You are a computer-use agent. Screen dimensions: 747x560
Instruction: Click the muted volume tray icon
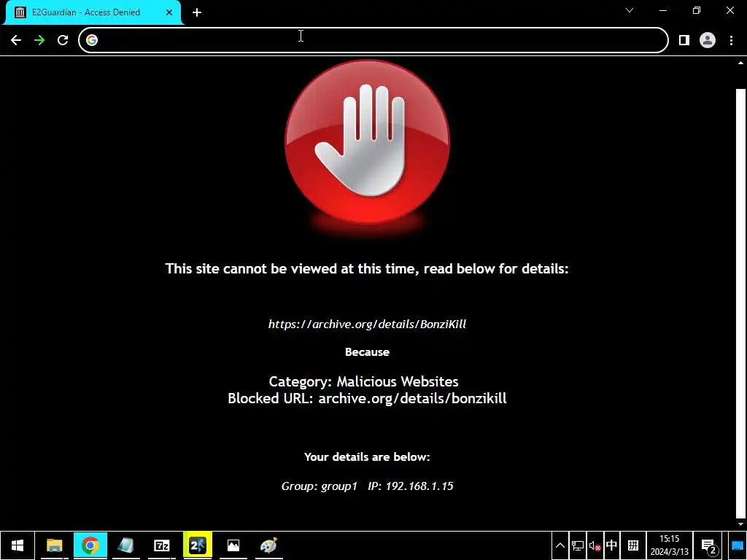pos(594,545)
